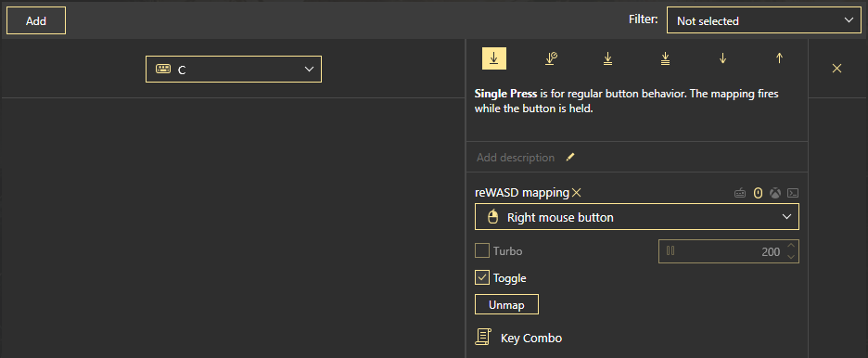Image resolution: width=868 pixels, height=358 pixels.
Task: Click the Add description field
Action: (516, 158)
